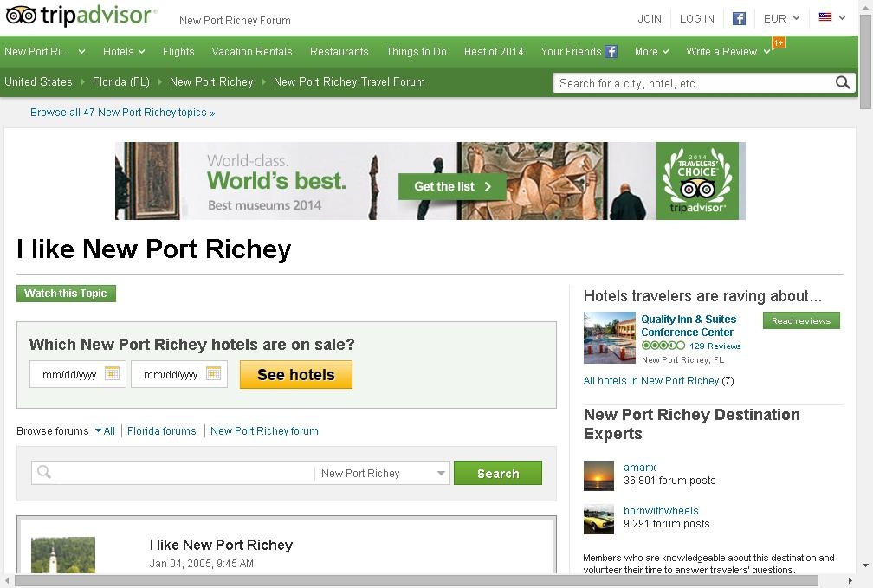Click the post author's church avatar

point(63,555)
